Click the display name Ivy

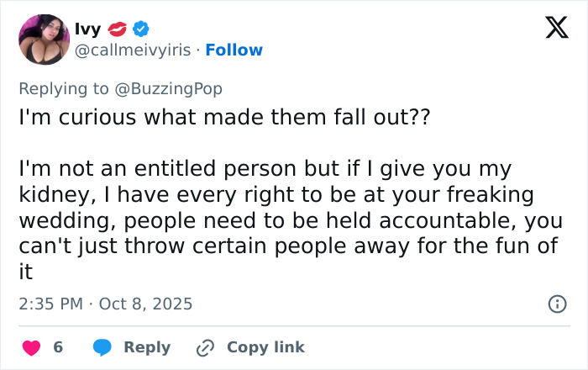[x=88, y=29]
